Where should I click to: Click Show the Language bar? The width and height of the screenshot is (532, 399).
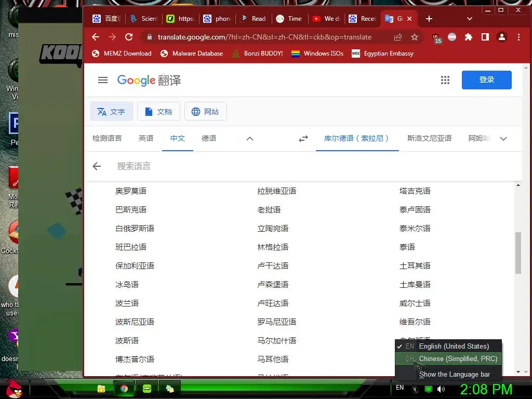click(448, 374)
